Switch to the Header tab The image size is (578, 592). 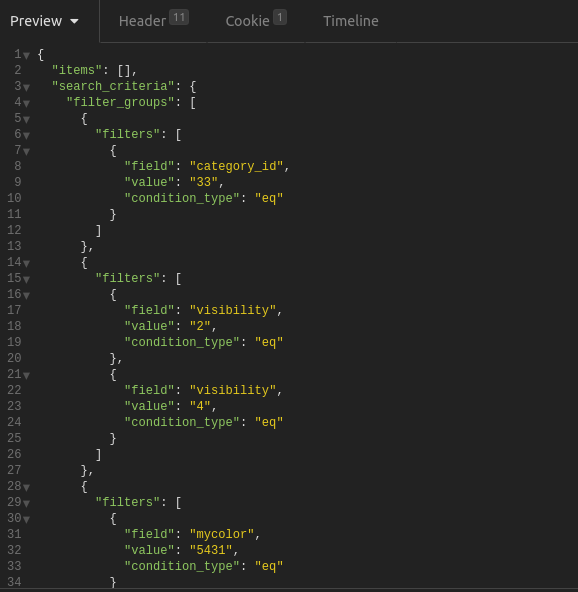coord(153,21)
